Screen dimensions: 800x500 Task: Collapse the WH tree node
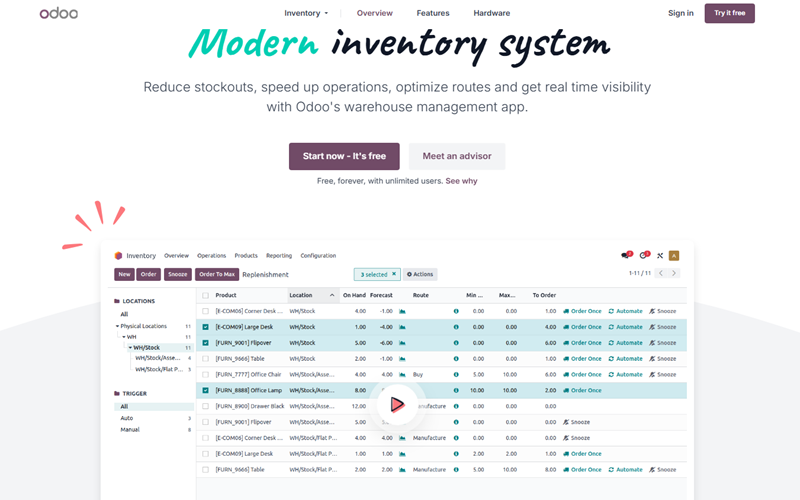click(x=123, y=337)
